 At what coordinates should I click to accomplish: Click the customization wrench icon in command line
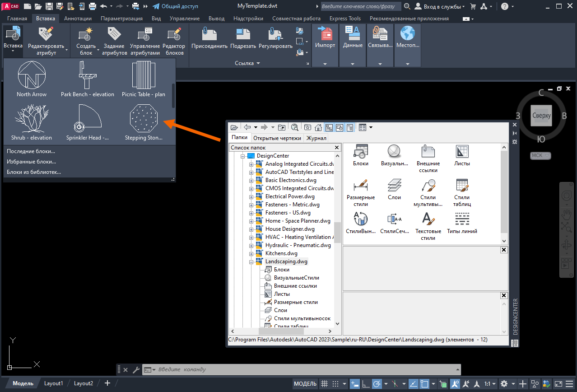(136, 369)
